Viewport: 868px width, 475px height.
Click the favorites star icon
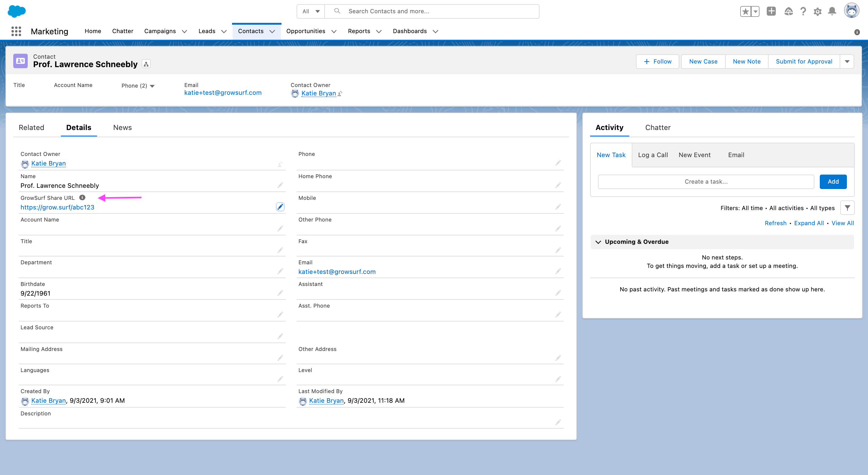click(746, 11)
